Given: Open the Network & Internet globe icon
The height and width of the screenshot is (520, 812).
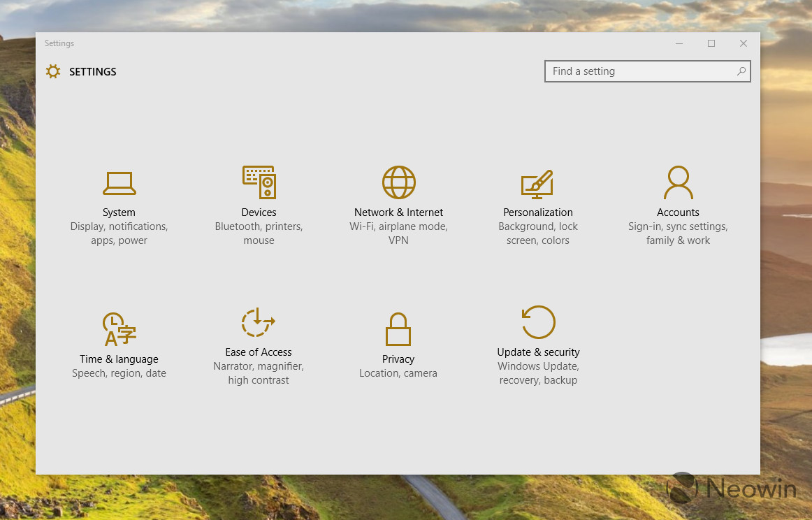Looking at the screenshot, I should click(399, 182).
